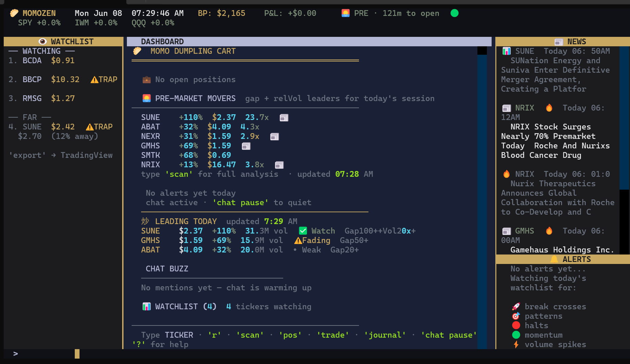Image resolution: width=630 pixels, height=364 pixels.
Task: Select BBCP $10.32 in the watchlist
Action: tap(63, 79)
